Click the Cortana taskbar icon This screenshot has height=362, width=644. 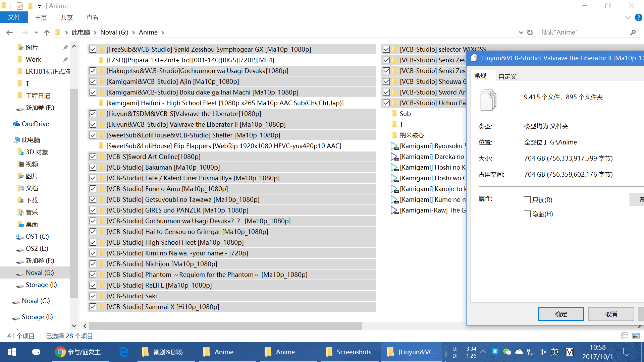click(x=36, y=352)
